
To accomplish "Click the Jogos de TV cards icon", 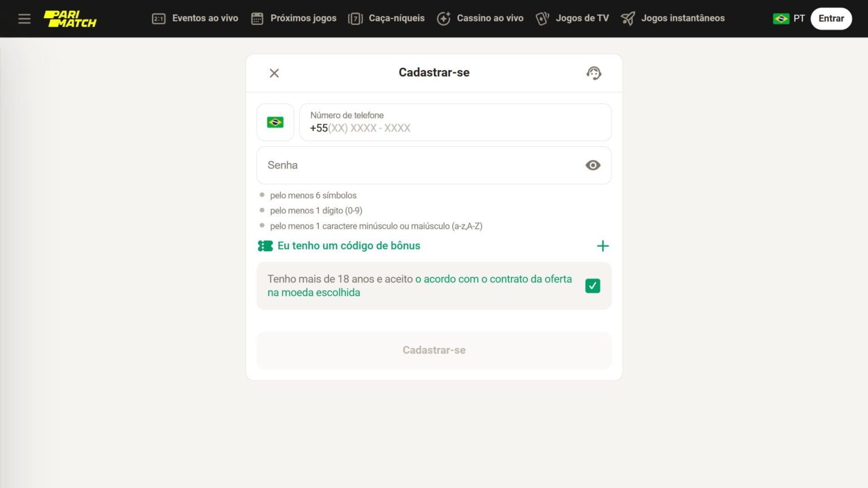I will click(x=542, y=19).
